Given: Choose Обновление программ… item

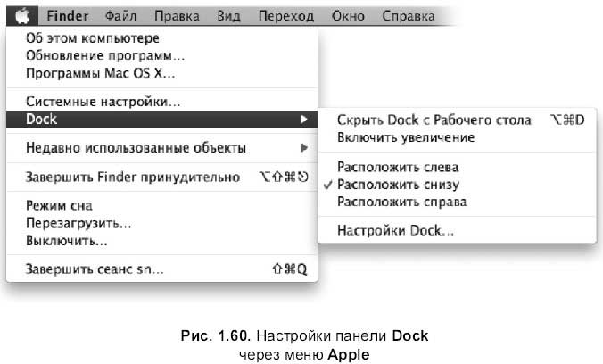Looking at the screenshot, I should coord(99,56).
